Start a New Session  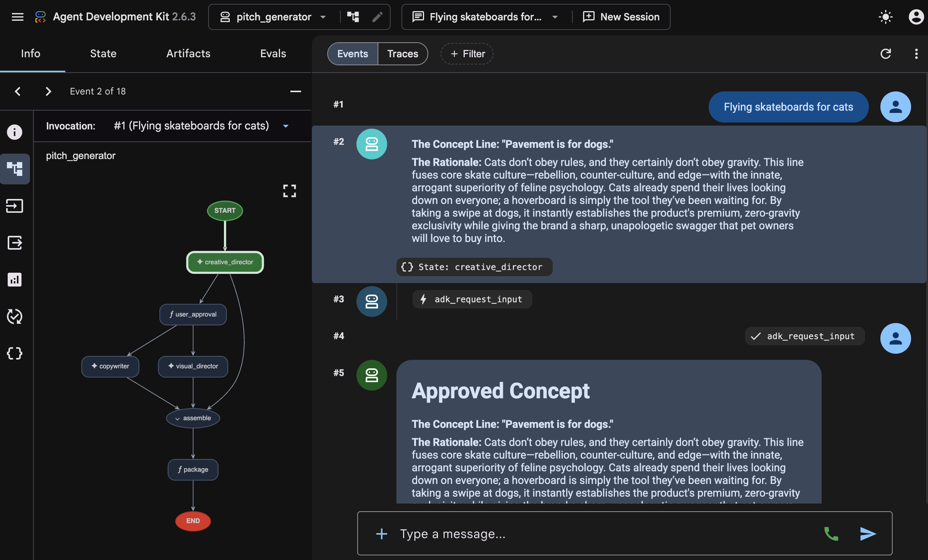(621, 17)
